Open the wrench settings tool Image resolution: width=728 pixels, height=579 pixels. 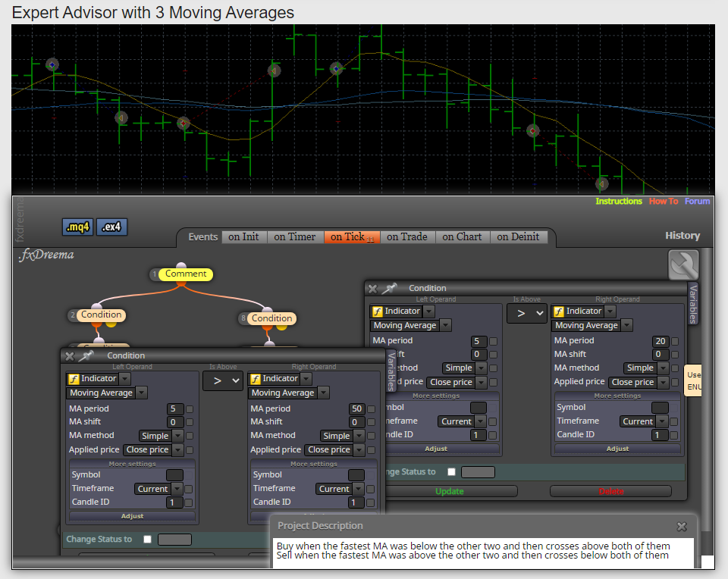[683, 265]
